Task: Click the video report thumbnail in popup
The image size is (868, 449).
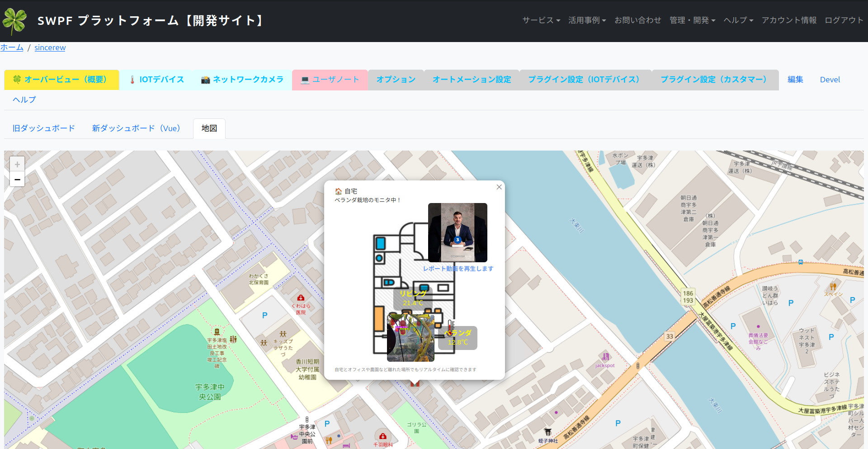Action: 458,233
